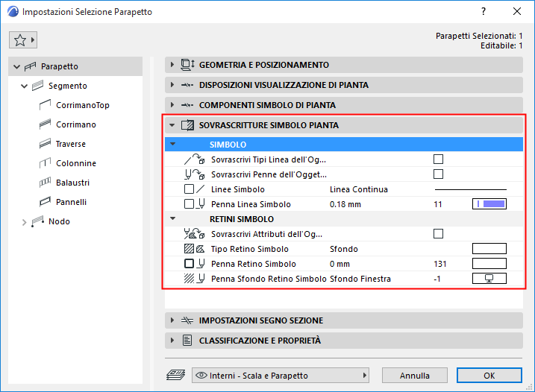This screenshot has width=535, height=392.
Task: Click the Penna Sfondo Retino Simbolo icon
Action: click(195, 279)
